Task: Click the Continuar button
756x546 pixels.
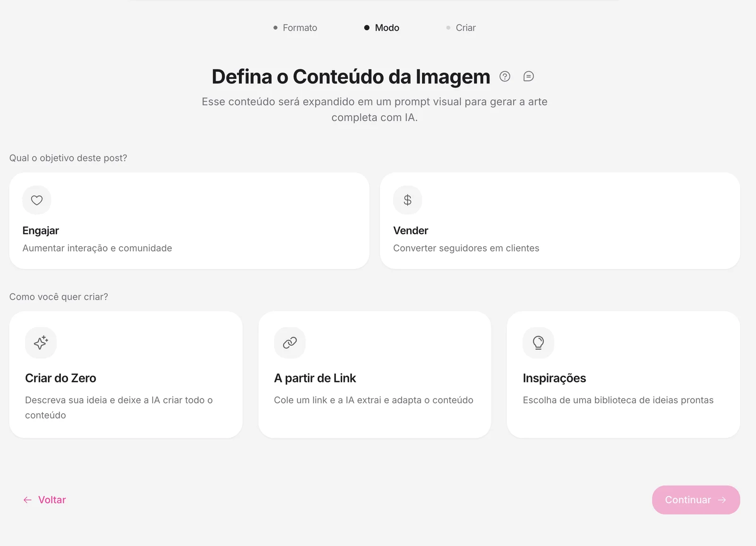Action: pos(696,500)
